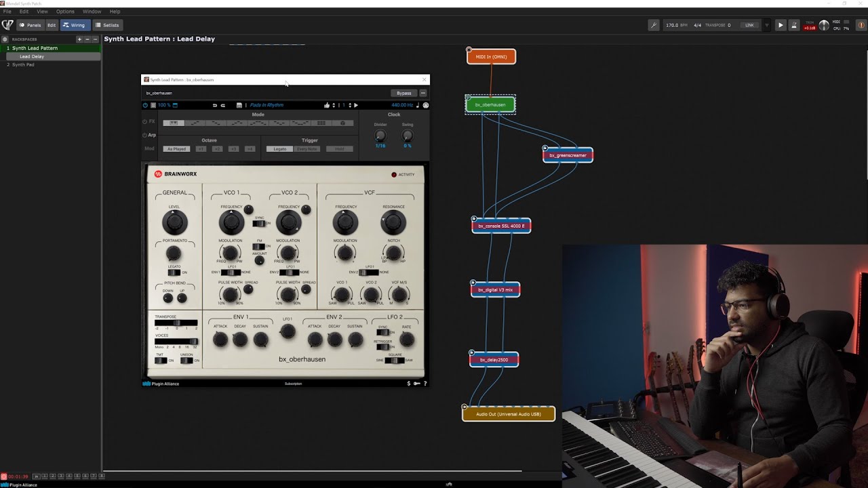Click the minus icon in Rackspaces header

click(87, 39)
